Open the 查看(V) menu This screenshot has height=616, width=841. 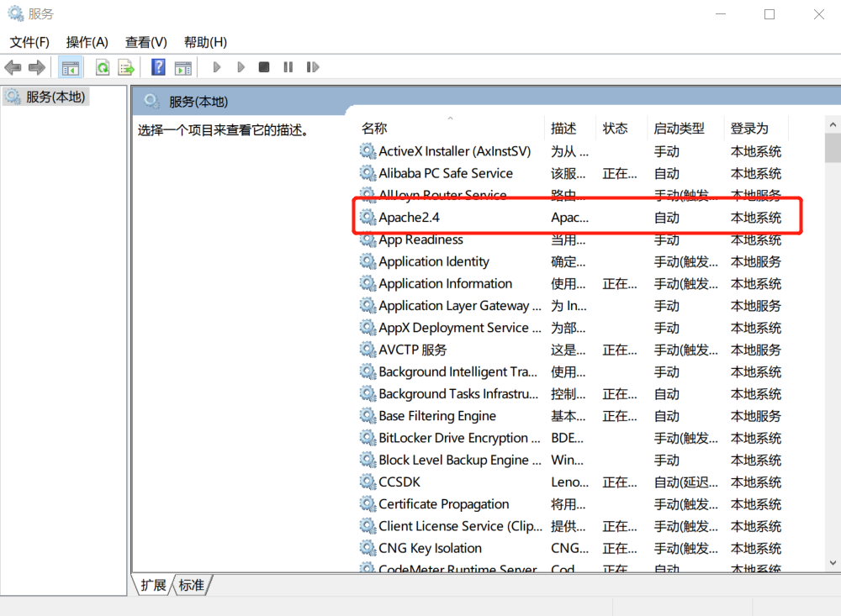147,42
